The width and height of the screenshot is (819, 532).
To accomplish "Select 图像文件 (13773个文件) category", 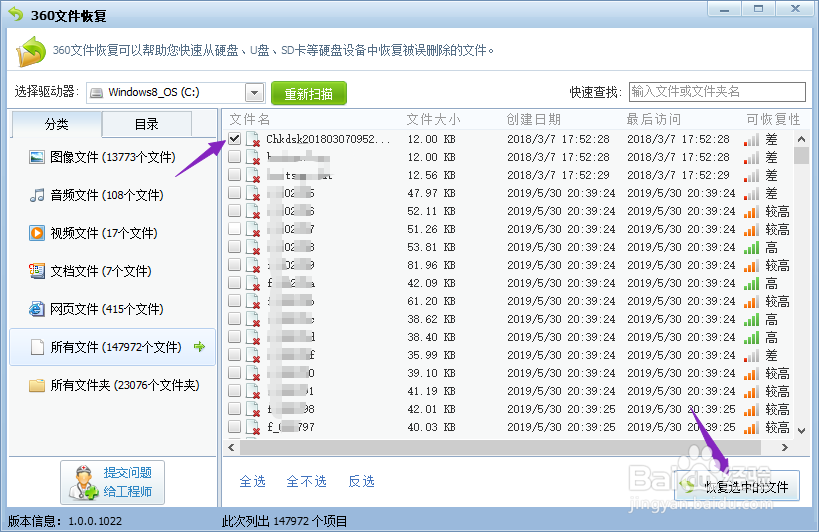I will 112,157.
